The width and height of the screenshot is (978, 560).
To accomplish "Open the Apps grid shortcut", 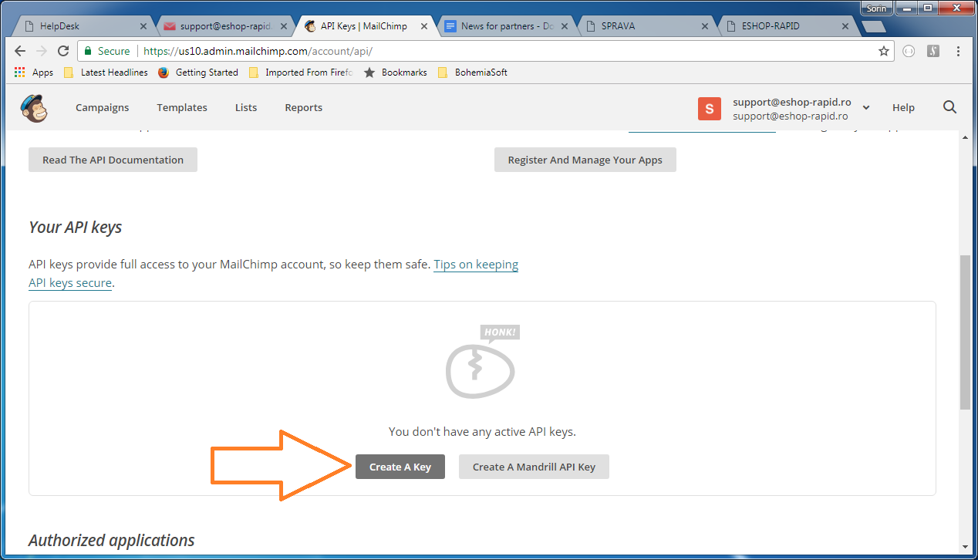I will click(34, 73).
